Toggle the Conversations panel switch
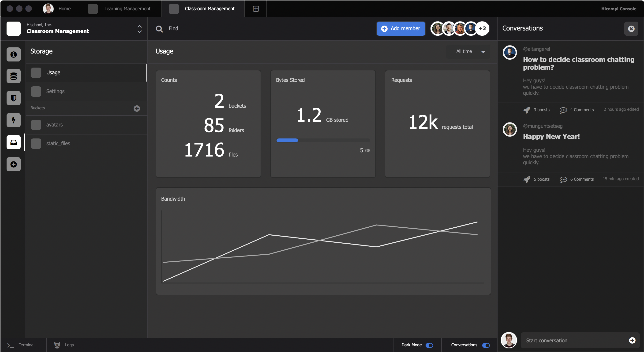Screen dimensions: 644x352 486,345
